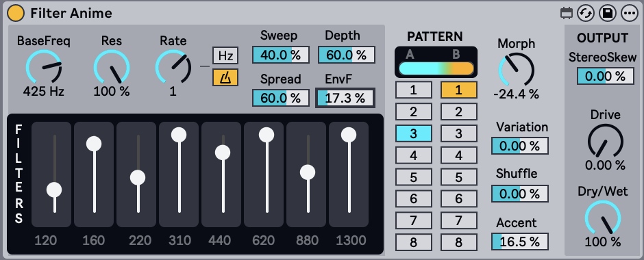This screenshot has width=644, height=260.
Task: Click the 620 filter slider handle
Action: click(266, 135)
